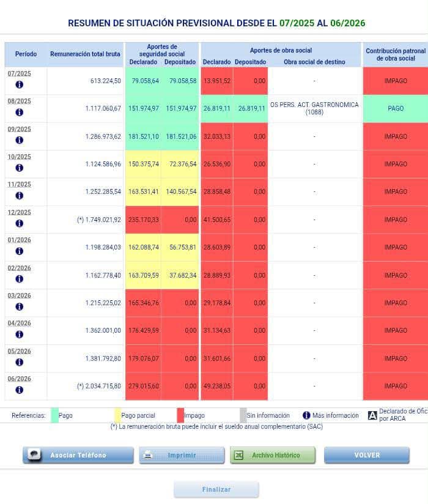Open the 09/2025 period link
Screen dimensions: 428x504
pyautogui.click(x=20, y=129)
